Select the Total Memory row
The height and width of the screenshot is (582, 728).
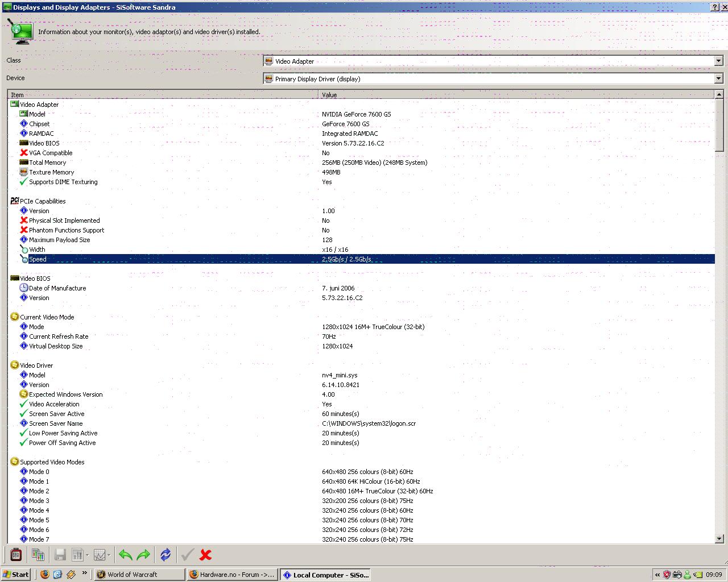pos(362,162)
